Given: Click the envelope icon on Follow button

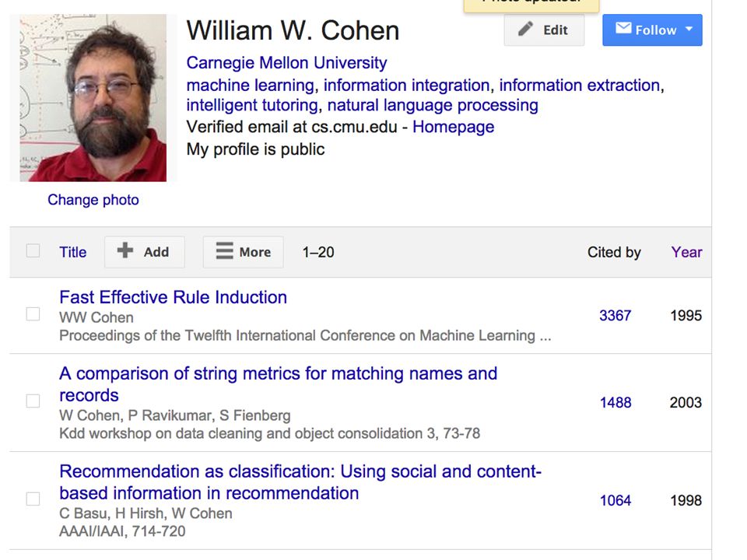Looking at the screenshot, I should tap(623, 29).
